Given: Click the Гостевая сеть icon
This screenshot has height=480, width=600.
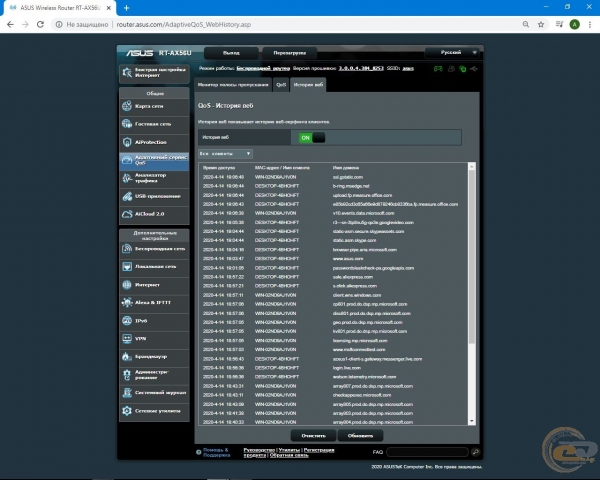Looking at the screenshot, I should click(x=127, y=124).
